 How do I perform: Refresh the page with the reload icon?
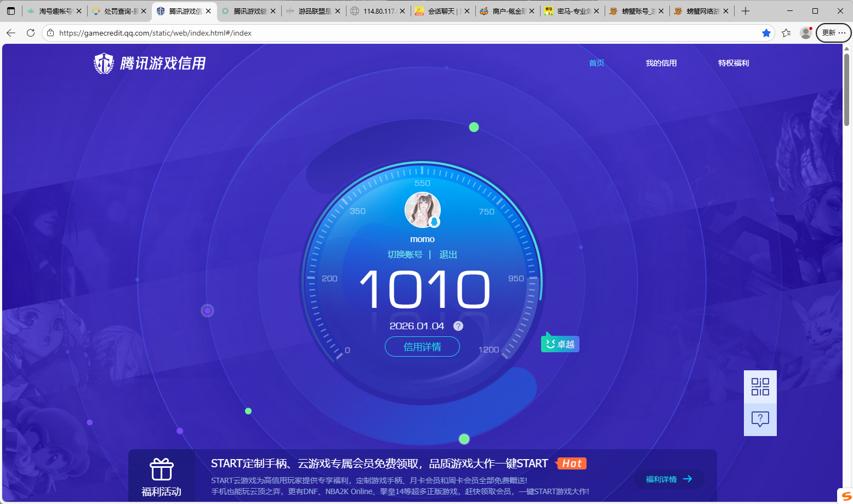point(31,33)
